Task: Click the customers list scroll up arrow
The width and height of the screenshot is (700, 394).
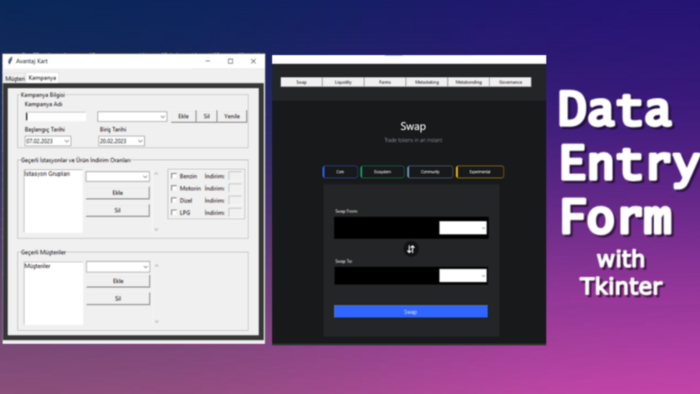Action: click(x=157, y=266)
